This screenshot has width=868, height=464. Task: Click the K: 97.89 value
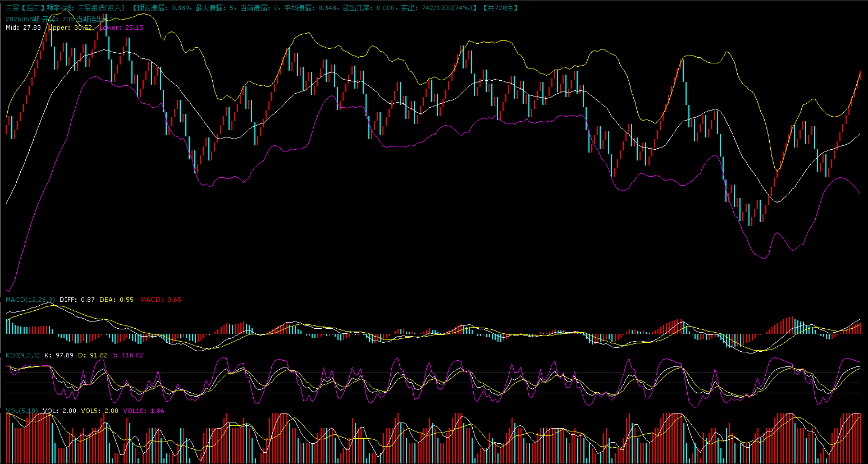[x=59, y=355]
